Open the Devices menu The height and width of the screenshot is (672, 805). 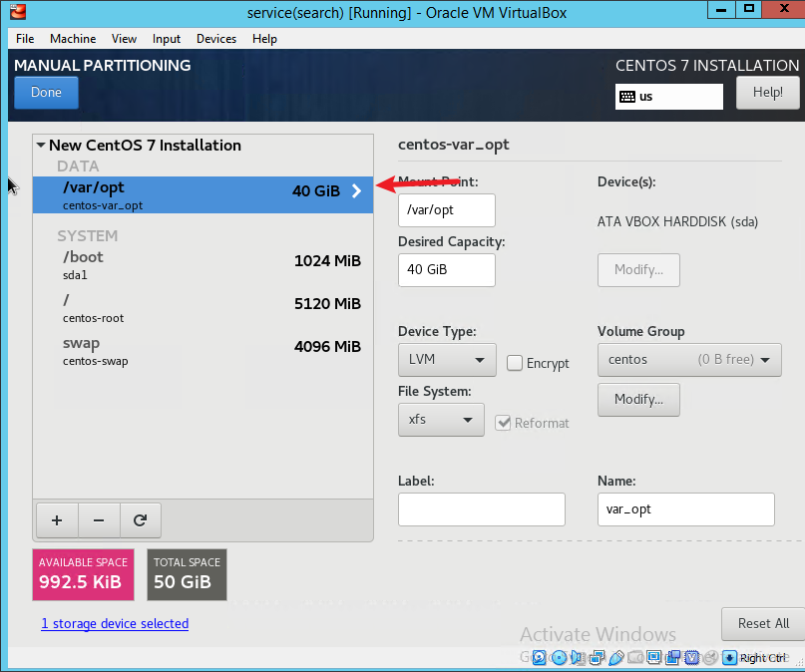216,39
